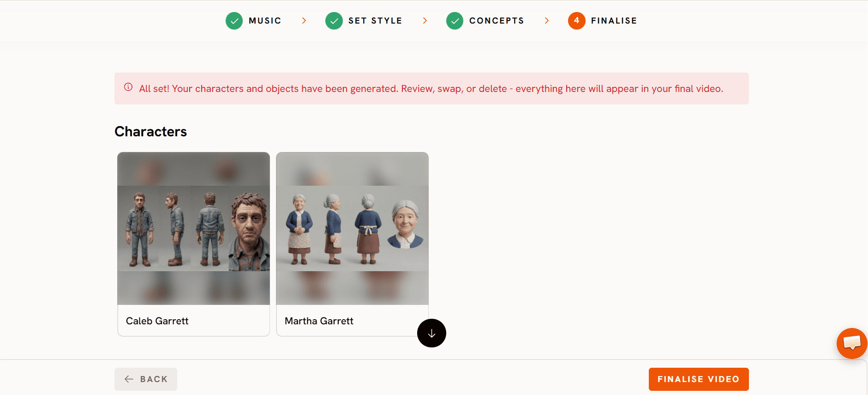The height and width of the screenshot is (395, 868).
Task: Switch to the Concepts step
Action: [497, 21]
